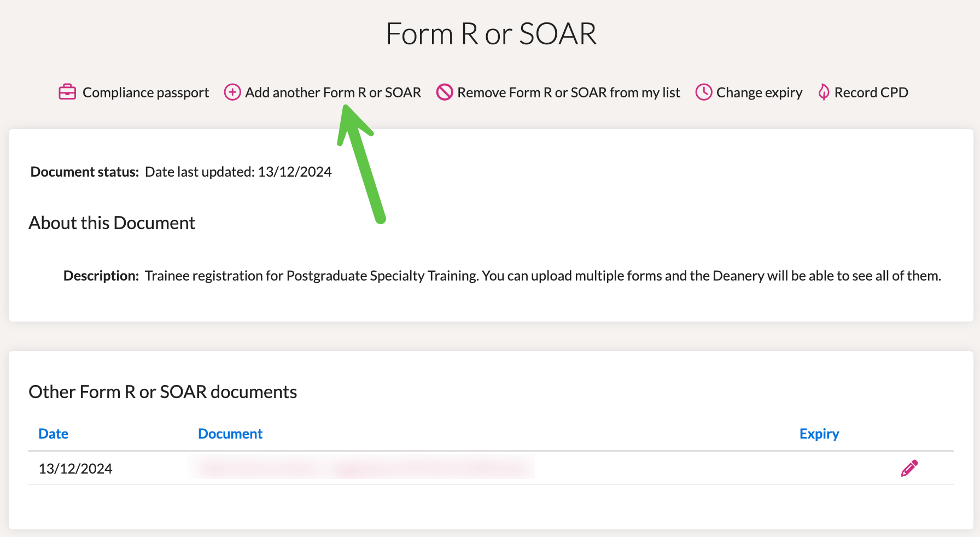
Task: Click the About this Document heading
Action: point(112,223)
